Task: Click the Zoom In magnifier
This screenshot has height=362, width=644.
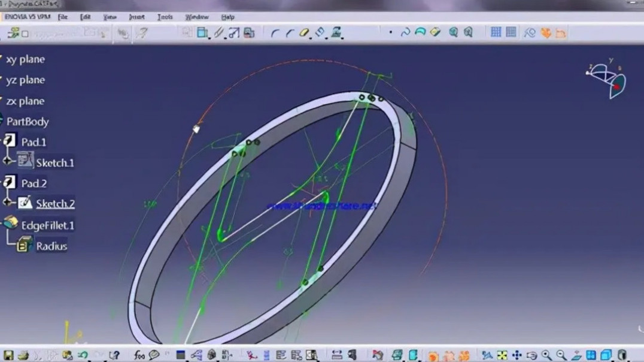Action: tap(546, 355)
